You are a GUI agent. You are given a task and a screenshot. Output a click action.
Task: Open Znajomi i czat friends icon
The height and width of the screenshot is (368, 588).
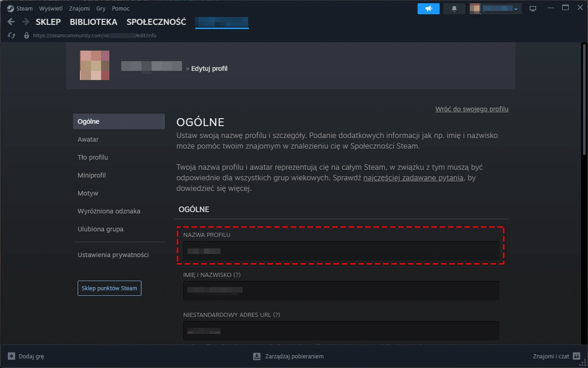click(x=577, y=356)
